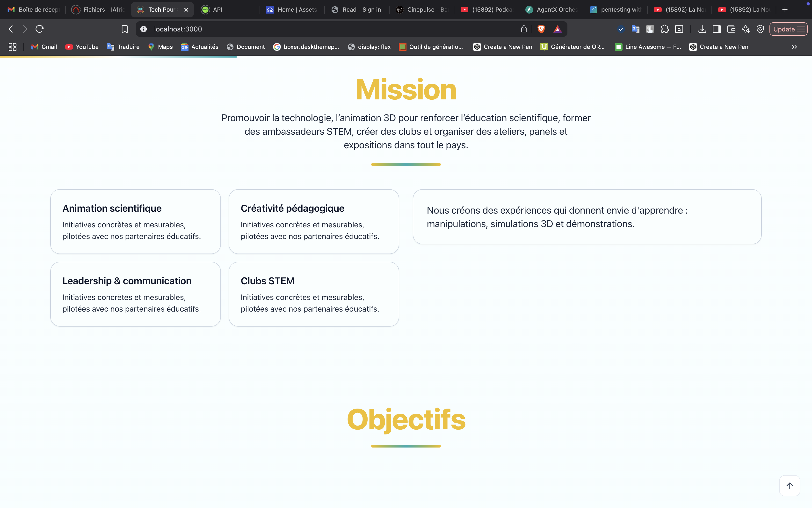The image size is (812, 508).
Task: Open the Maps bookmark
Action: [x=160, y=47]
